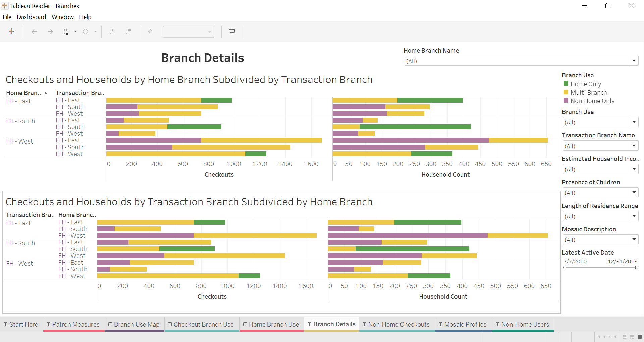
Task: Switch to Checkout Branch Use tab
Action: point(201,324)
